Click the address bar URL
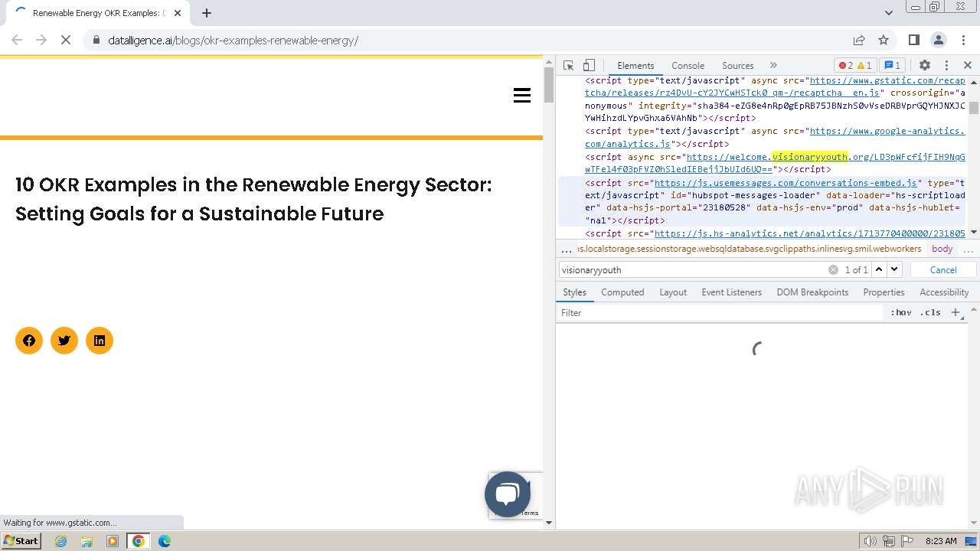980x551 pixels. click(x=234, y=41)
